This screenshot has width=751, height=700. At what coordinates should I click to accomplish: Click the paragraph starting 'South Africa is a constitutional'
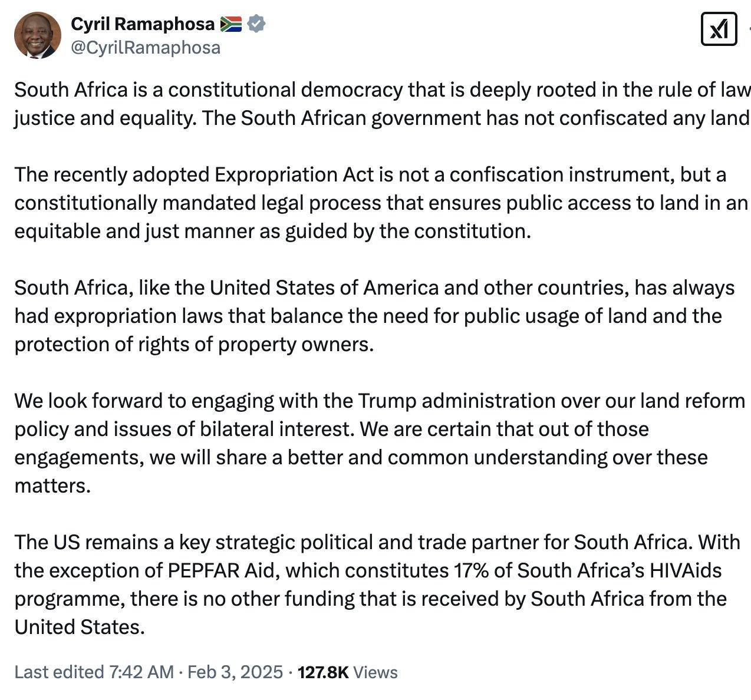[x=377, y=104]
